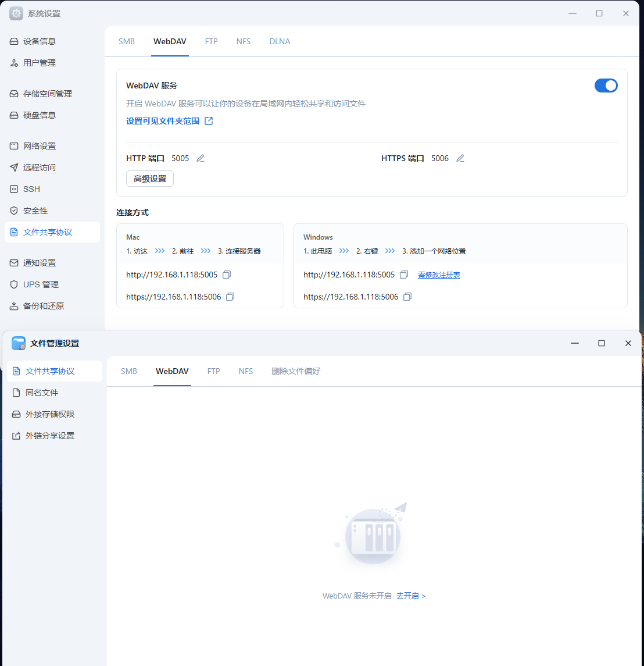The width and height of the screenshot is (644, 666).
Task: Open 外接存储权限 settings
Action: click(54, 414)
